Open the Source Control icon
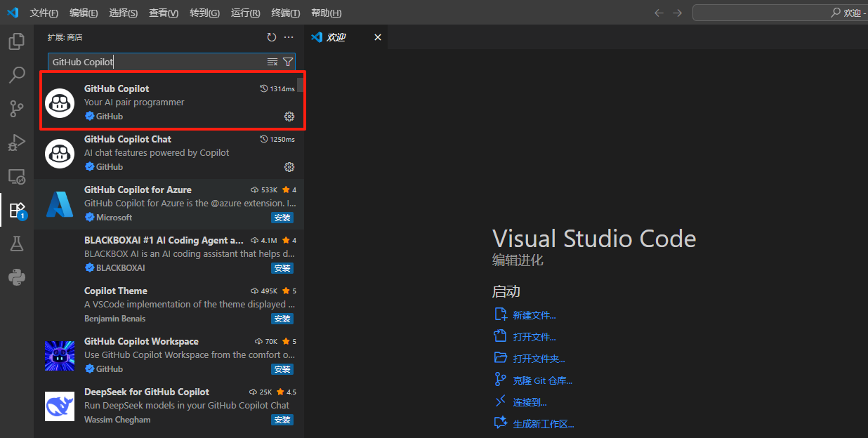This screenshot has width=868, height=438. tap(16, 109)
